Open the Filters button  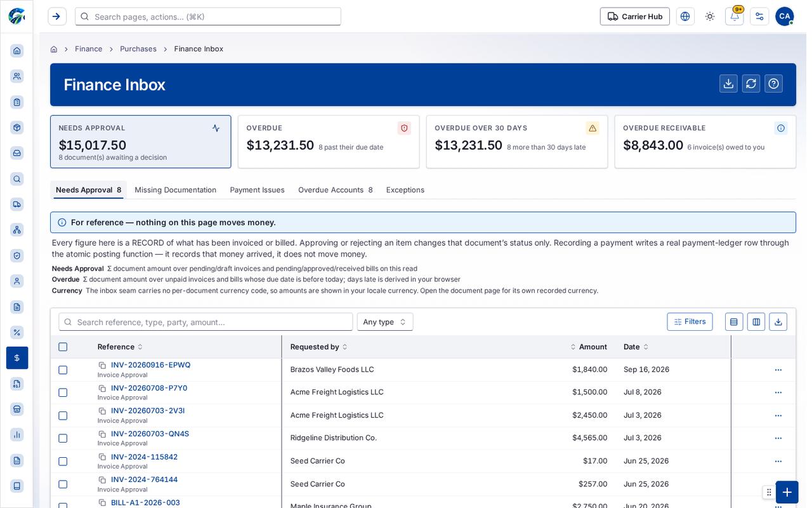[690, 322]
